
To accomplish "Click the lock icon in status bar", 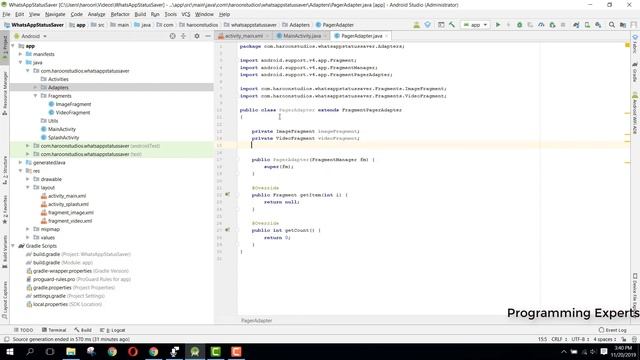I will [x=624, y=339].
